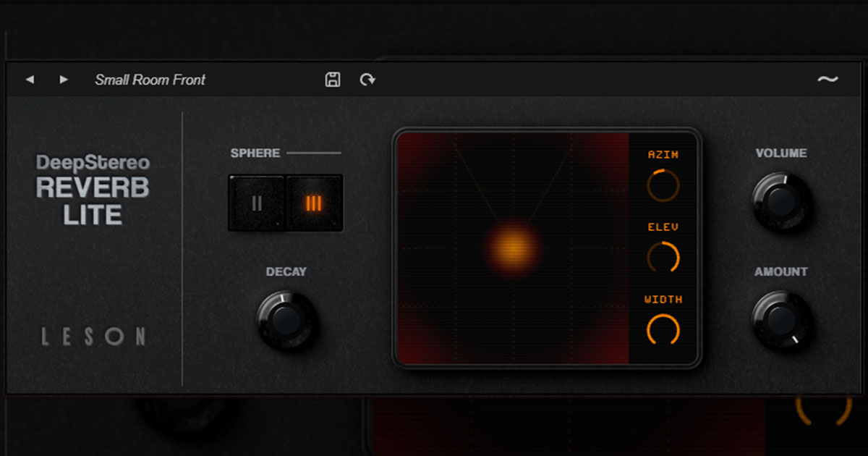Open the 'Small Room Front' preset name
868x456 pixels.
point(150,80)
